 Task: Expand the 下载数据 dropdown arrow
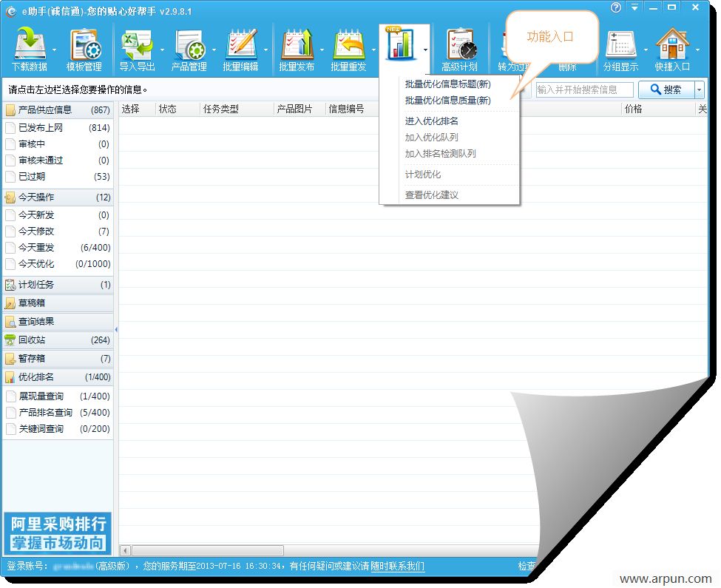tap(55, 50)
